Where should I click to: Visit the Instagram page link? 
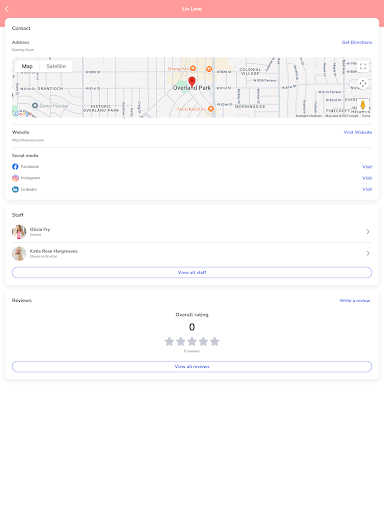point(367,178)
